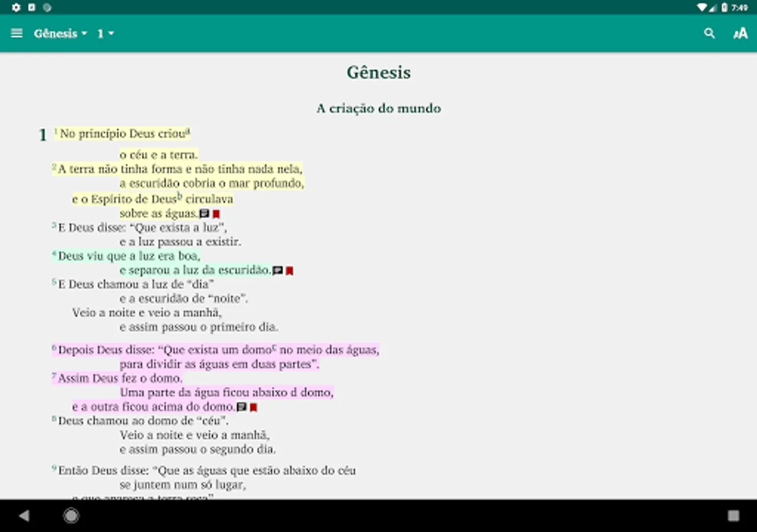
Task: Select verse 9 'Então Deus disse'
Action: [x=204, y=471]
